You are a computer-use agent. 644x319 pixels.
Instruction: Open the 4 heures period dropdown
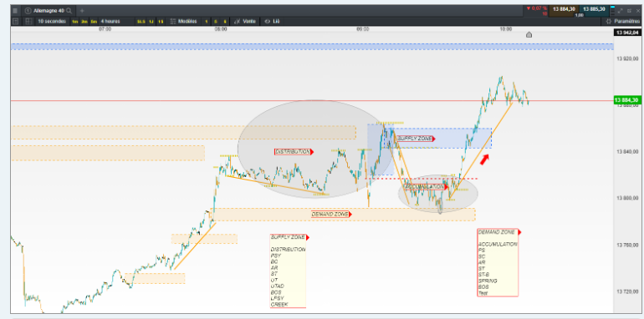(110, 22)
